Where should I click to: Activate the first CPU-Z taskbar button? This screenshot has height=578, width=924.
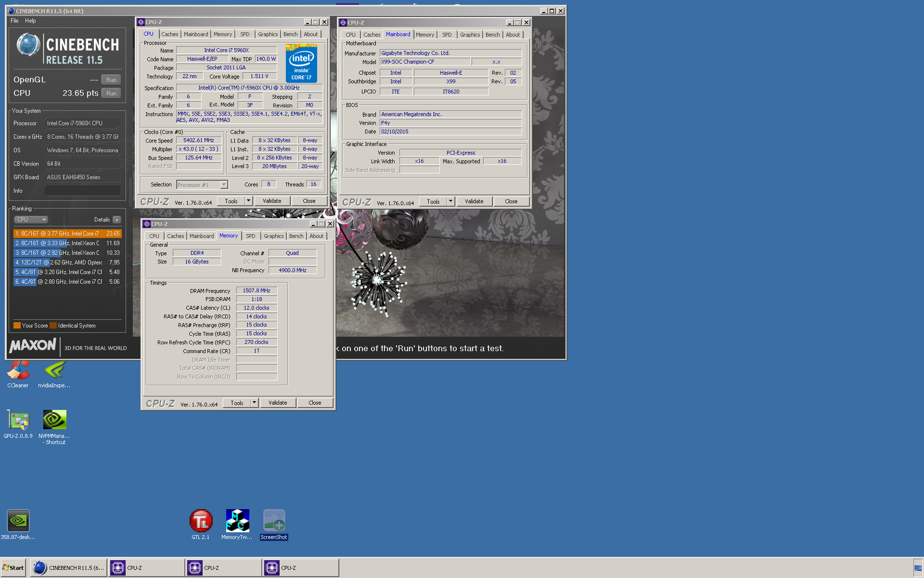[146, 568]
